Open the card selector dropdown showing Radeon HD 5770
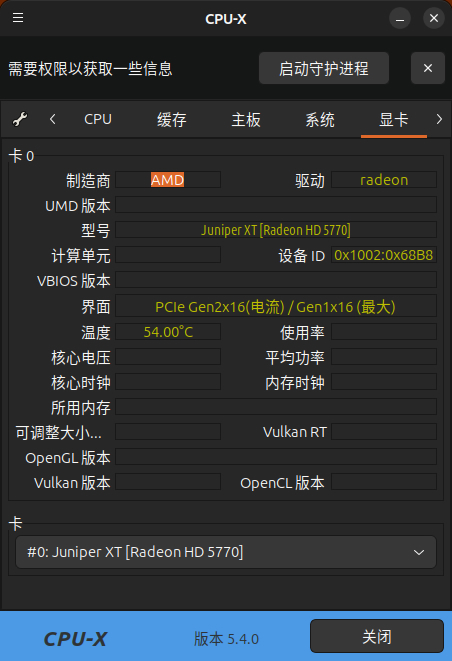This screenshot has width=452, height=661. click(226, 552)
